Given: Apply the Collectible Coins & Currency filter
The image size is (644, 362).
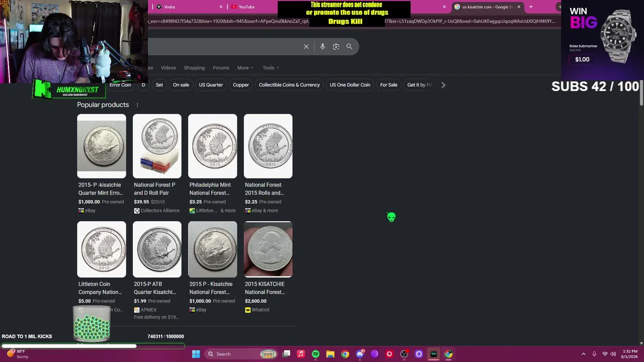Looking at the screenshot, I should point(289,85).
